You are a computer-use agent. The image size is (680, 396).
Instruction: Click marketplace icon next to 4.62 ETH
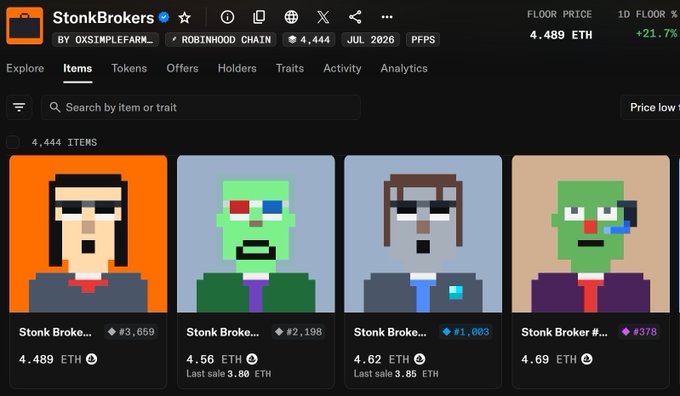coord(419,359)
